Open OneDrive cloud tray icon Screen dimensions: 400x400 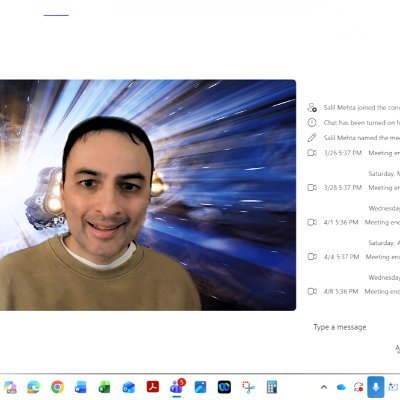[x=341, y=387]
